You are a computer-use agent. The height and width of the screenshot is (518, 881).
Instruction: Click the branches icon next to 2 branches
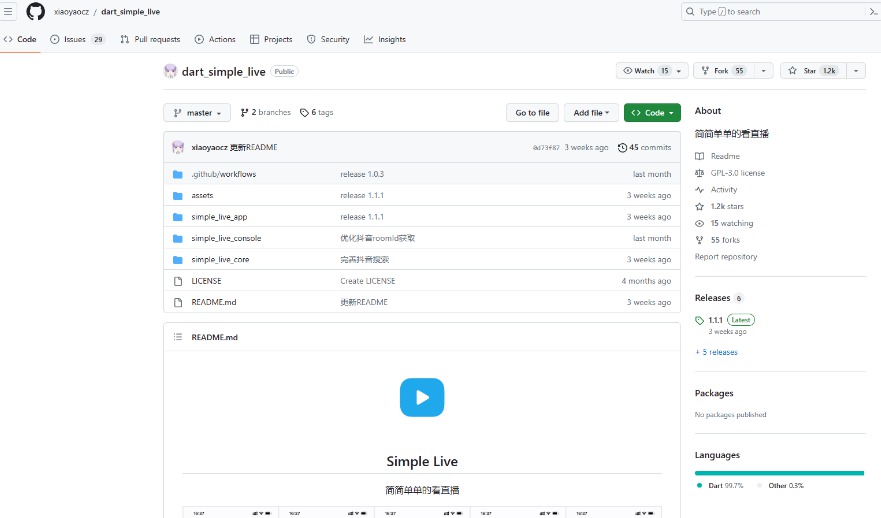(x=244, y=112)
